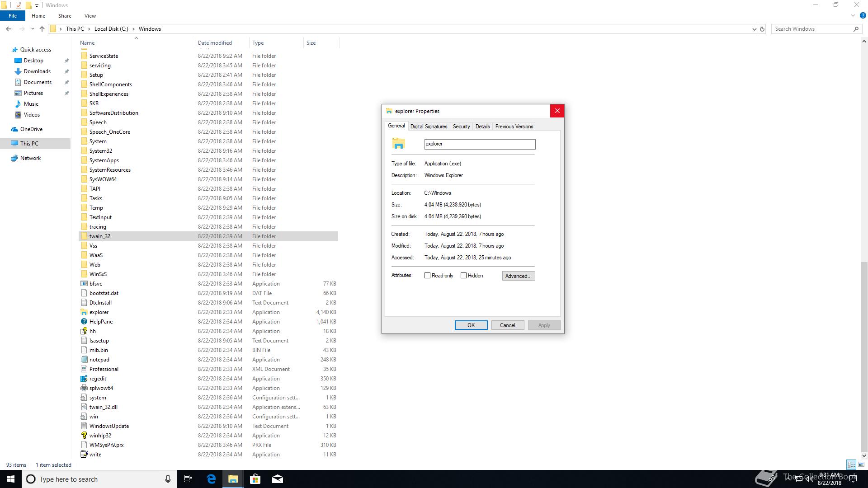Switch to the Details tab
Viewport: 868px width, 488px height.
tap(482, 127)
